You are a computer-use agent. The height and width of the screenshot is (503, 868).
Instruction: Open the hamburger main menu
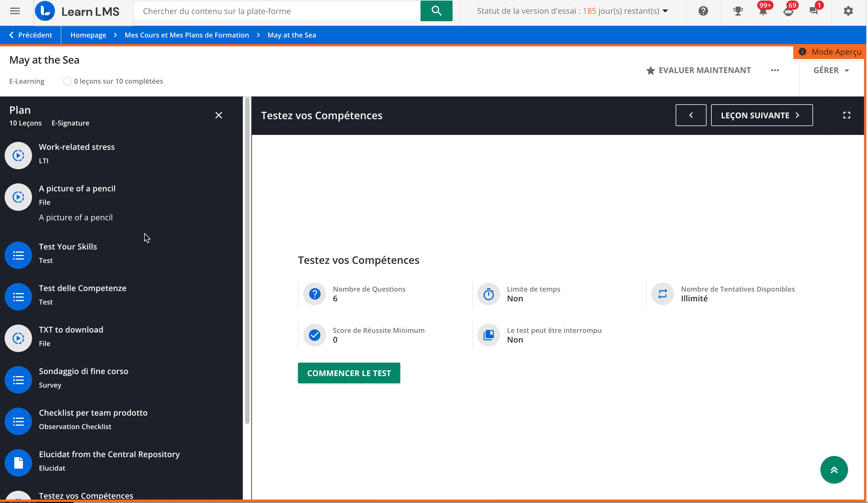pos(15,11)
